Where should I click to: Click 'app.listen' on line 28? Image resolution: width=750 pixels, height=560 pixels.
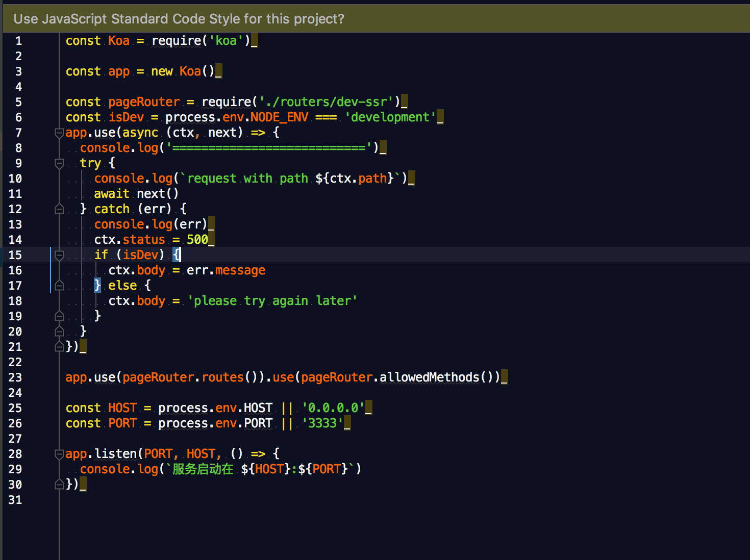pyautogui.click(x=101, y=454)
